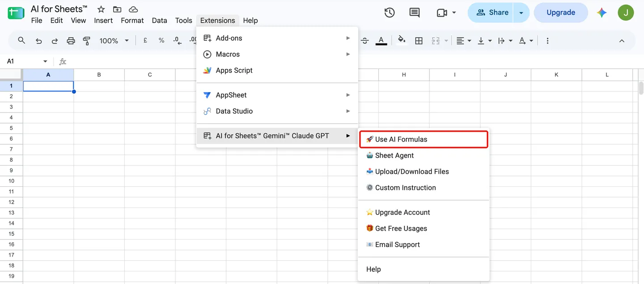
Task: Open the text colour picker
Action: coord(381,41)
